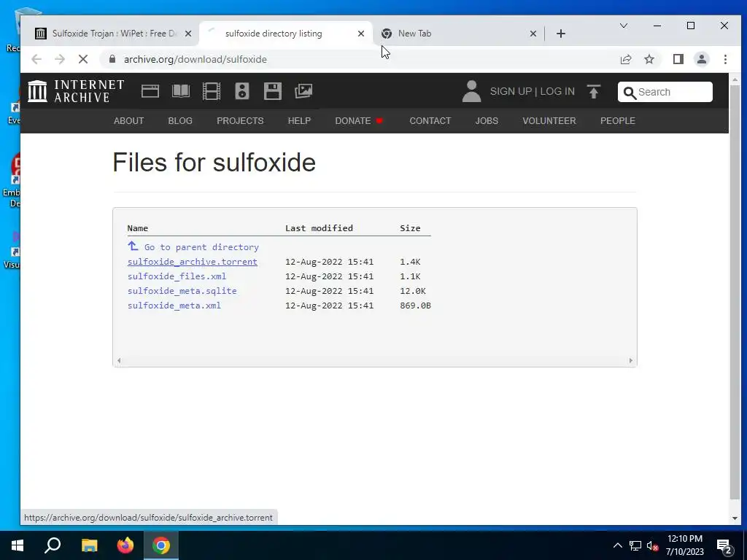Open the Texts book icon
This screenshot has width=747, height=560.
point(181,91)
